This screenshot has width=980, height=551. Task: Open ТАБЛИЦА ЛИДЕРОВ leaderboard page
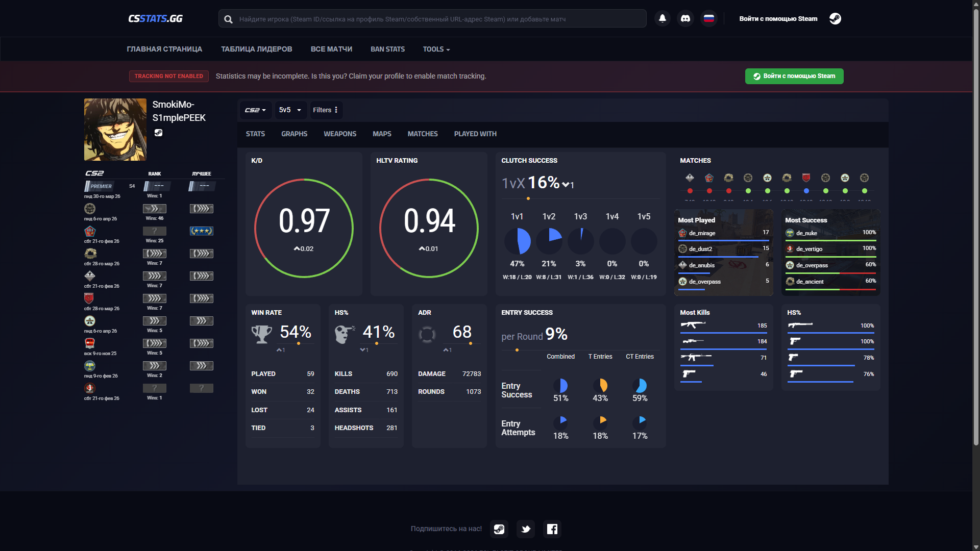(x=256, y=49)
